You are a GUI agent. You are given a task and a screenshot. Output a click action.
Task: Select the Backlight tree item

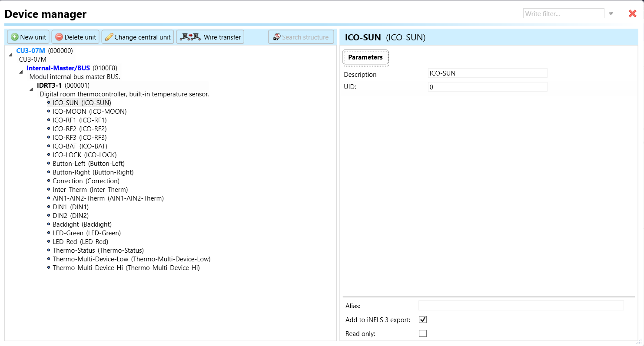point(82,224)
